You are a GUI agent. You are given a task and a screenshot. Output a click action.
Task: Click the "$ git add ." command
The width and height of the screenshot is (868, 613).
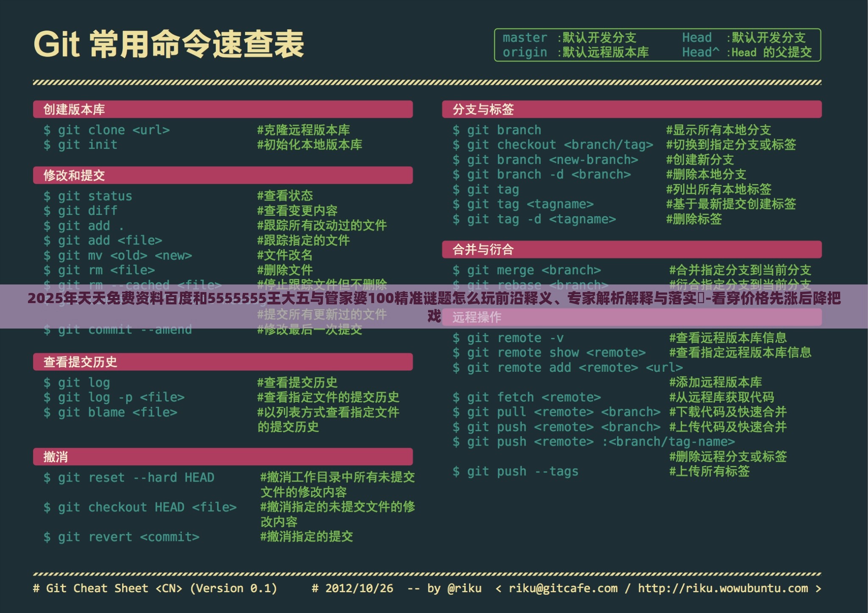pyautogui.click(x=83, y=226)
